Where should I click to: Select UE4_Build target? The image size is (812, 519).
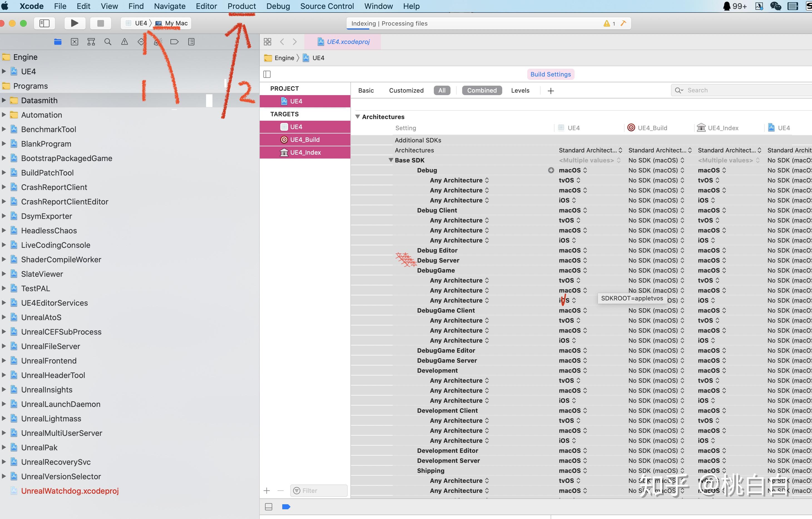tap(304, 140)
